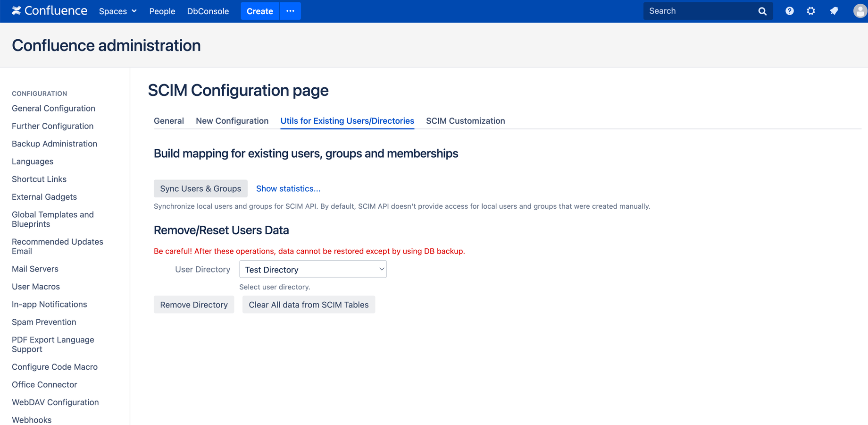Open User Macros in sidebar
Viewport: 868px width, 425px height.
pyautogui.click(x=36, y=287)
